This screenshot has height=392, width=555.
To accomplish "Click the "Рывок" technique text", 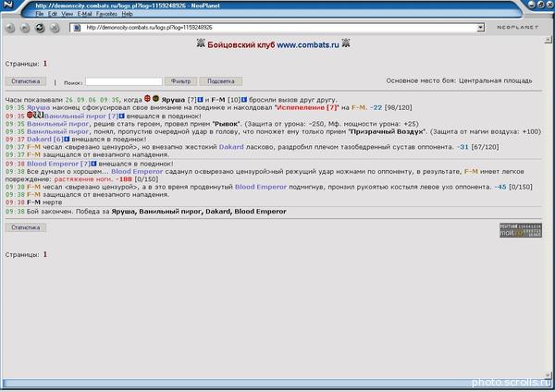I will [227, 124].
